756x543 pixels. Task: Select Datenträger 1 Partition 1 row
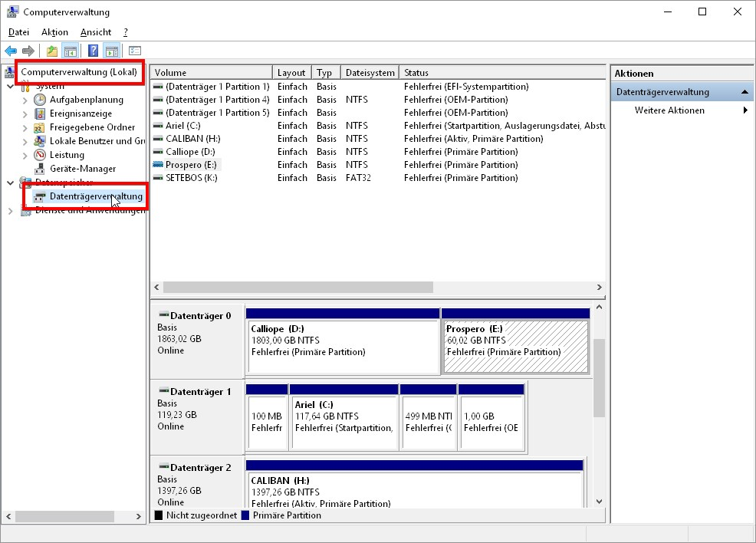coord(378,87)
